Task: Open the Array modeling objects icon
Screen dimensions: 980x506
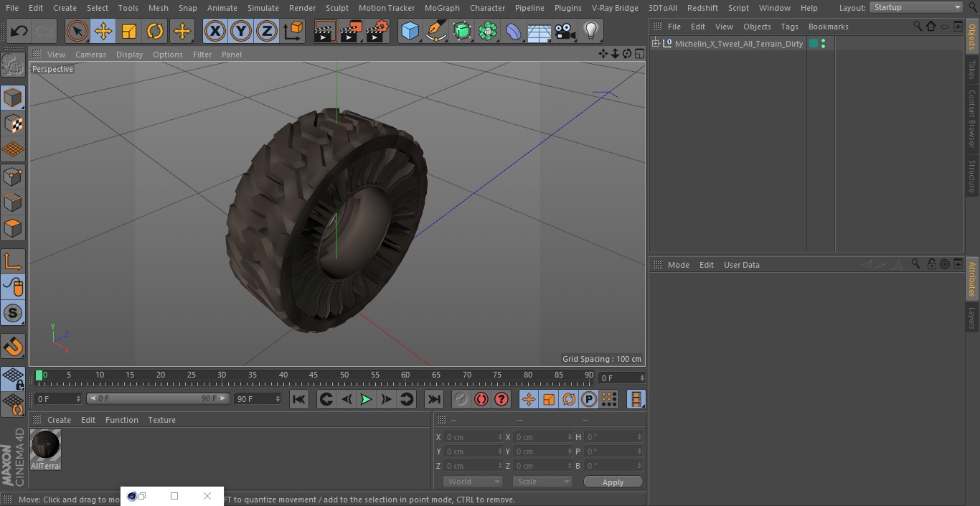Action: tap(488, 32)
